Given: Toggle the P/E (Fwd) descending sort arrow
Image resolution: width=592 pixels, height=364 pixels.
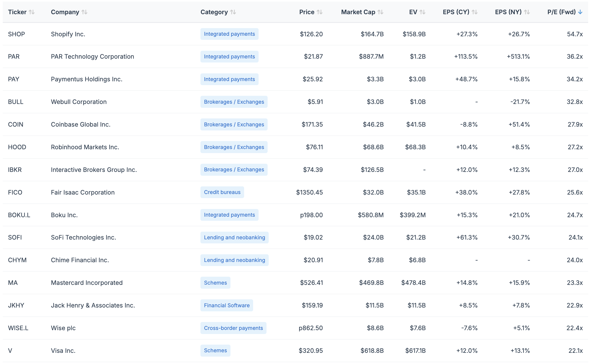Looking at the screenshot, I should (x=580, y=12).
